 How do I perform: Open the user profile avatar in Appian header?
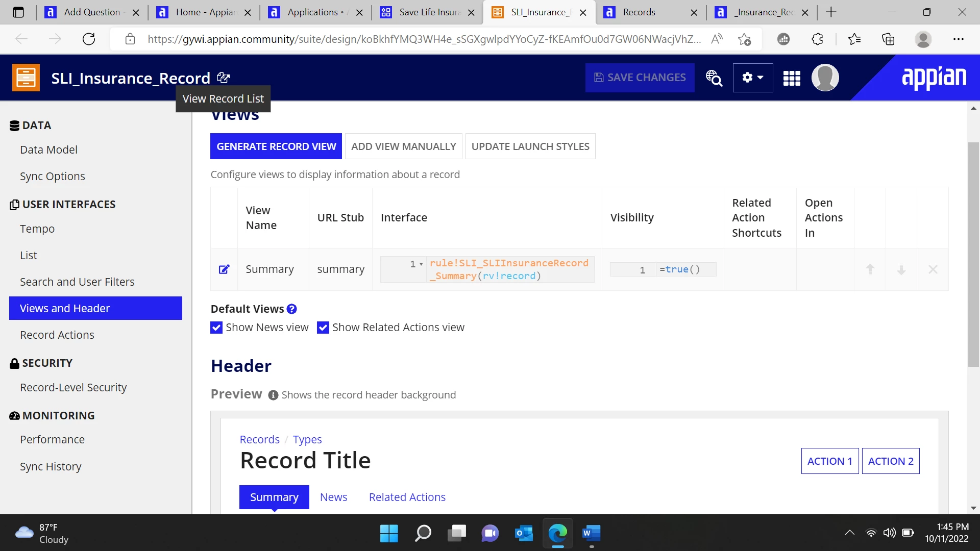(x=825, y=78)
